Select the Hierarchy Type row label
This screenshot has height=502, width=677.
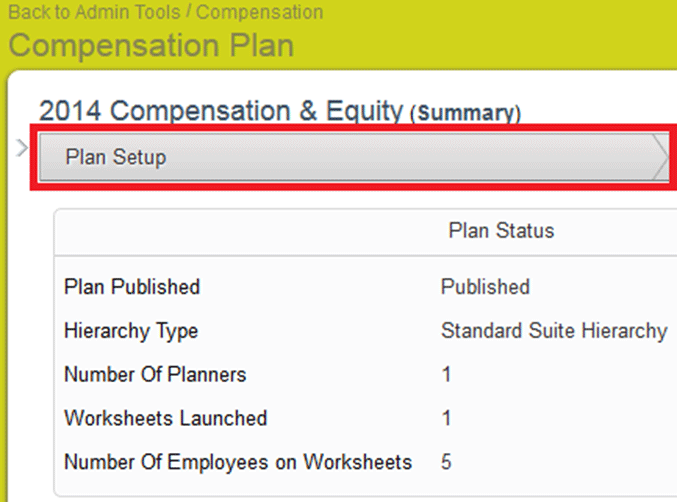click(x=131, y=331)
